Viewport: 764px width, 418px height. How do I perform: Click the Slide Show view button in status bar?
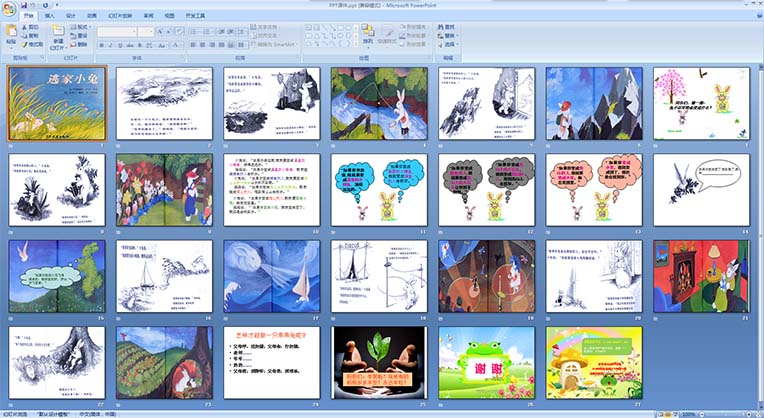675,415
